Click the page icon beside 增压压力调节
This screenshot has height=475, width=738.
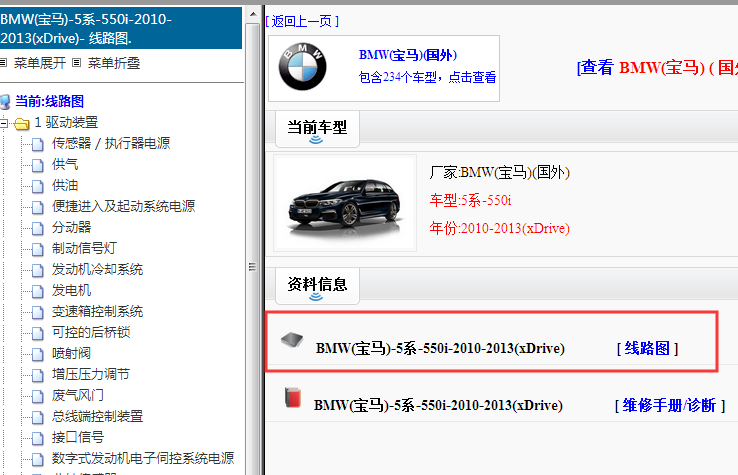[x=38, y=375]
